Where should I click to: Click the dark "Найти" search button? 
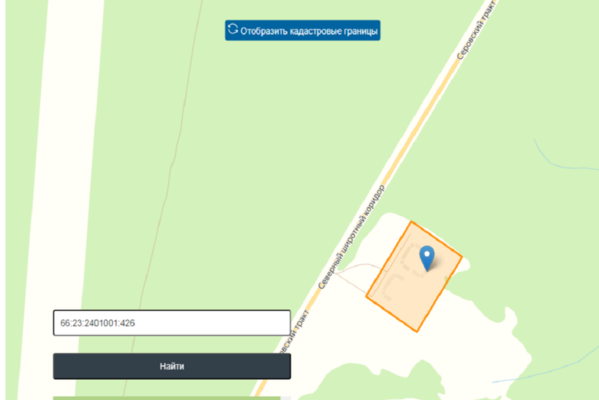point(172,366)
